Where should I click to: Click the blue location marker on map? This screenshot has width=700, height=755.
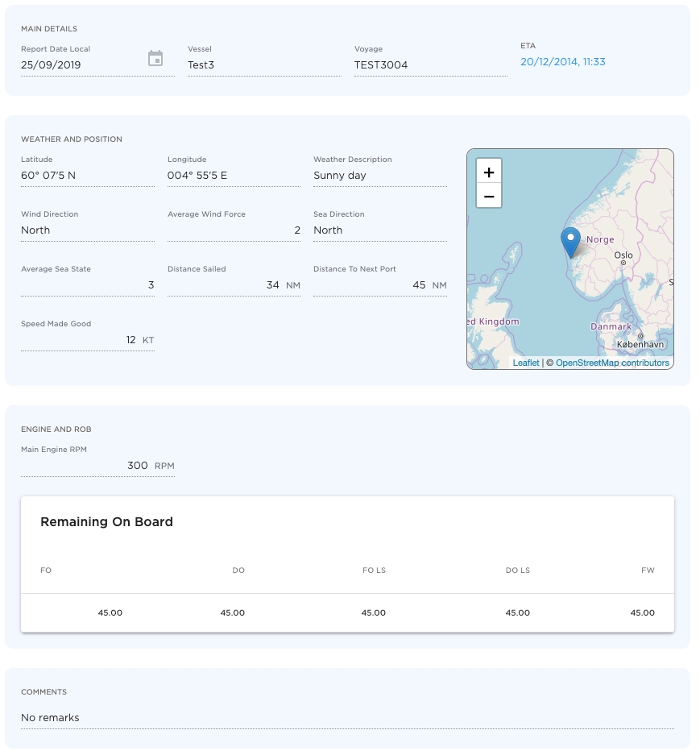(x=570, y=242)
